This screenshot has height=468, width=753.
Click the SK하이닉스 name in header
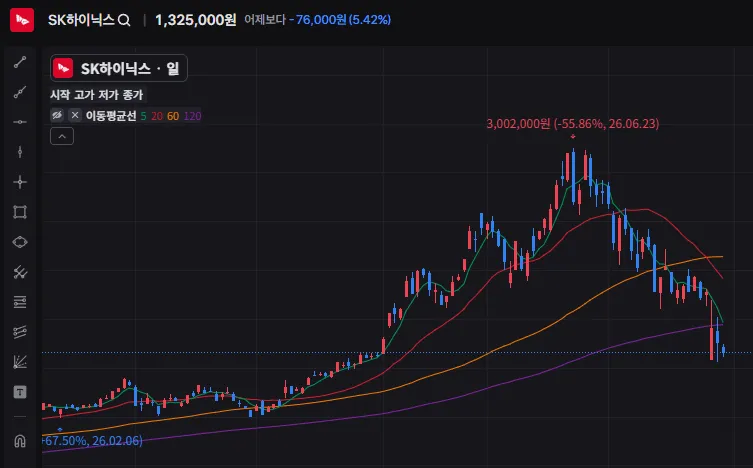pos(81,20)
